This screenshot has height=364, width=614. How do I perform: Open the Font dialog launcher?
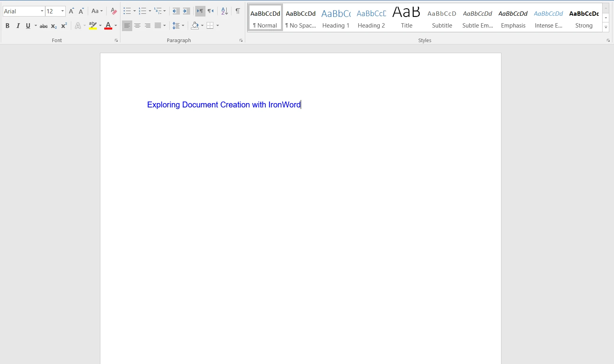(x=116, y=41)
